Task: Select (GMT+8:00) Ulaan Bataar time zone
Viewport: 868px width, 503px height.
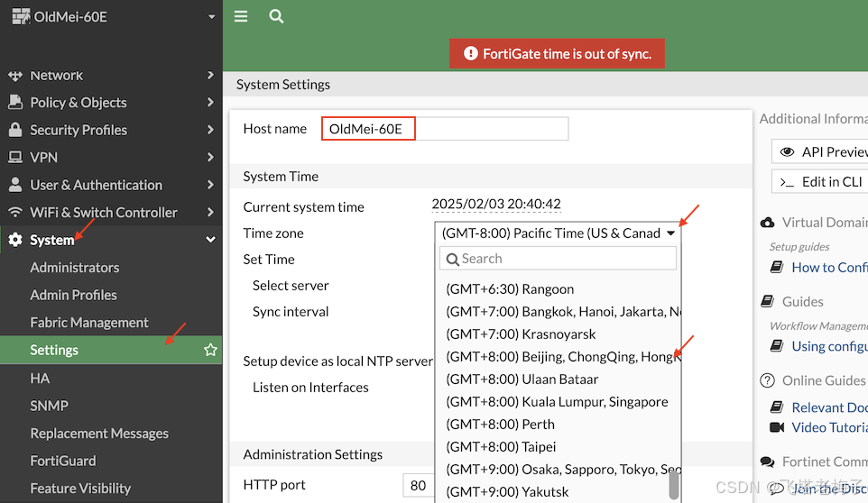Action: coord(558,380)
